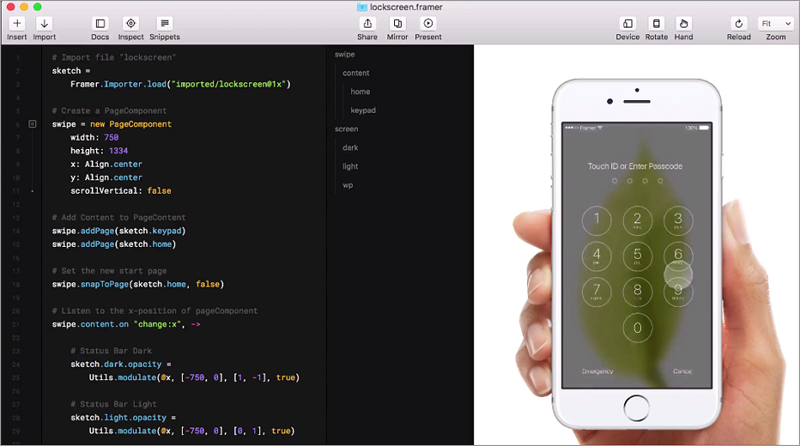The height and width of the screenshot is (446, 800).
Task: Click the 'width: 750' code line
Action: point(94,138)
